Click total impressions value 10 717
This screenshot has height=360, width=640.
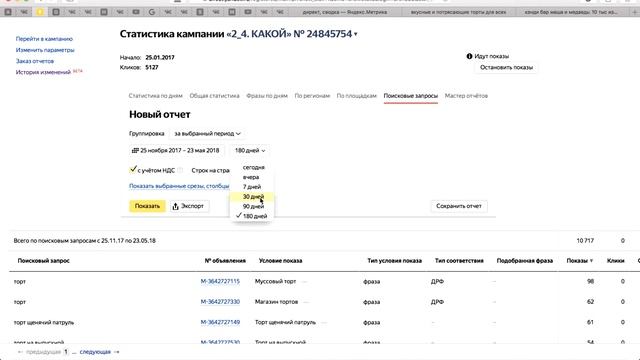click(585, 241)
